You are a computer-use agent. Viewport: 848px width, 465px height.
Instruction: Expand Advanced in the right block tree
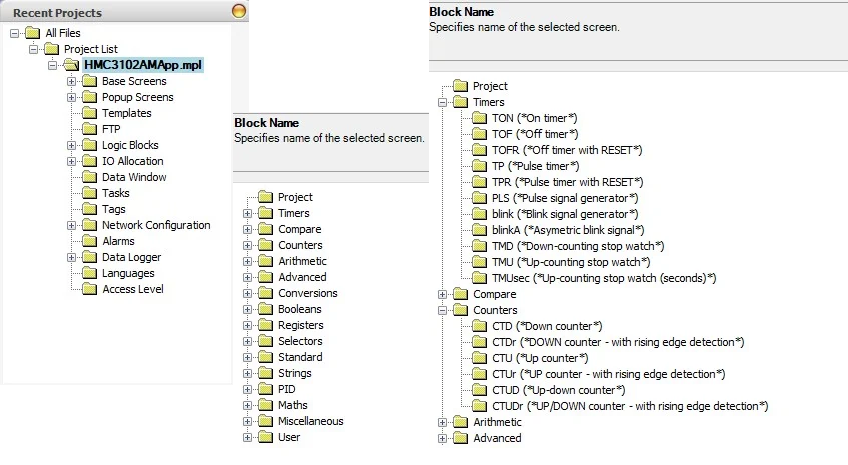tap(442, 439)
